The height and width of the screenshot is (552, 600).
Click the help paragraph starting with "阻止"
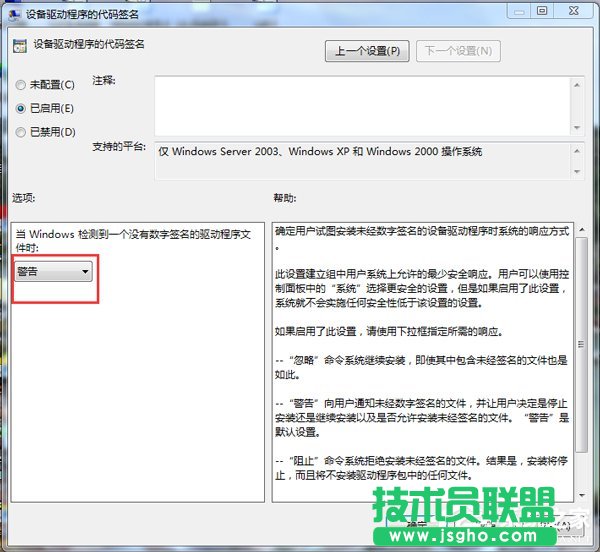(x=421, y=468)
